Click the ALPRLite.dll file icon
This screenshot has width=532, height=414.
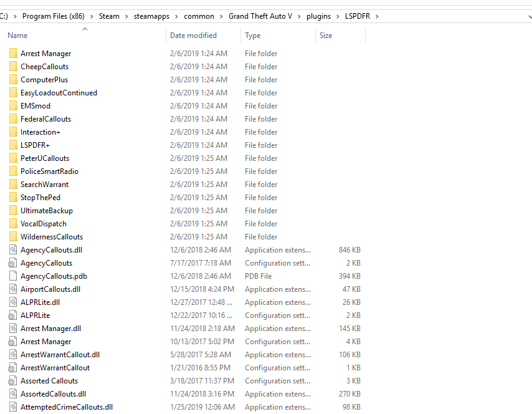(13, 302)
